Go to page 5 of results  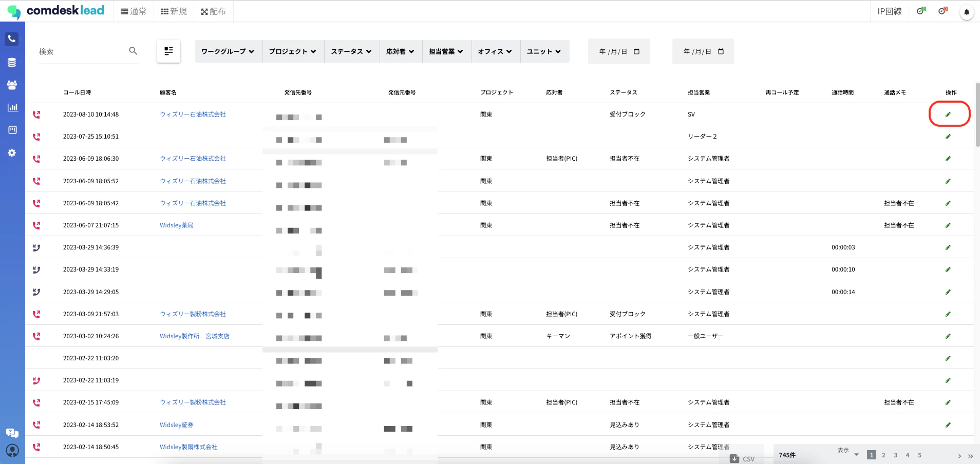pyautogui.click(x=919, y=455)
